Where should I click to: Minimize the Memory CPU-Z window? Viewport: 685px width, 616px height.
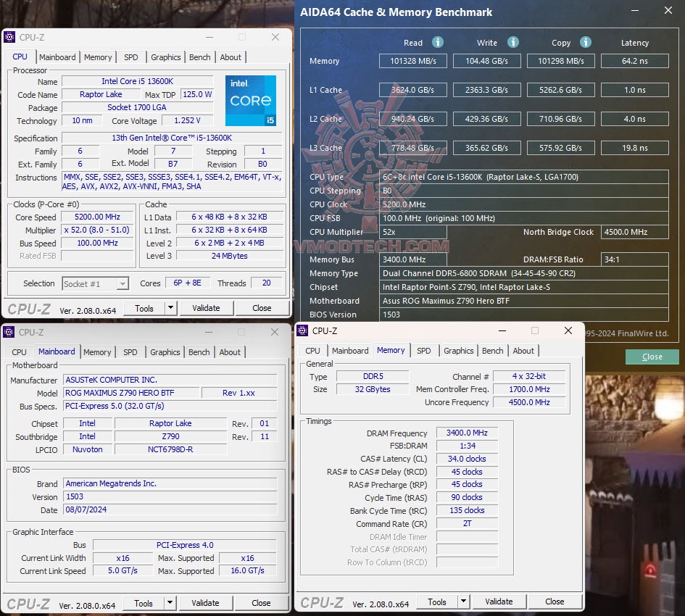pyautogui.click(x=502, y=330)
